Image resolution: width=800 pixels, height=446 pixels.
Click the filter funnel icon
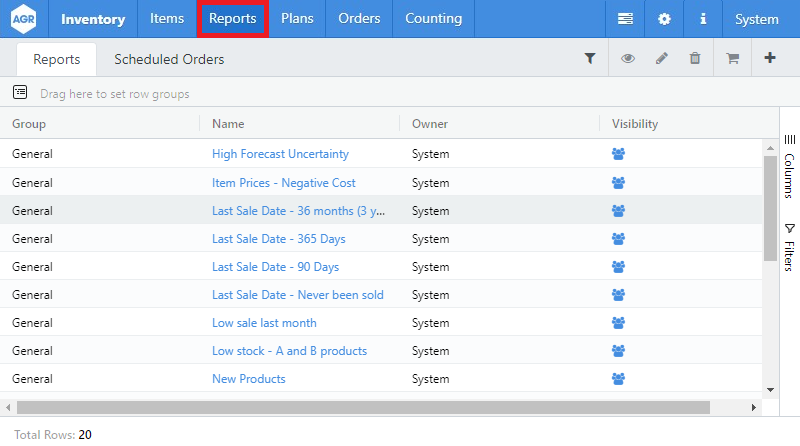590,59
